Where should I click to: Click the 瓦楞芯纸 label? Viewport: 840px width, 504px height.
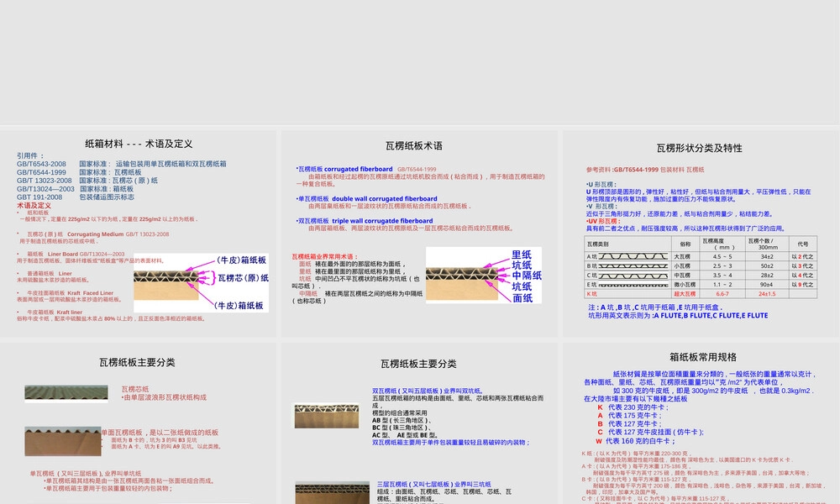tap(135, 390)
